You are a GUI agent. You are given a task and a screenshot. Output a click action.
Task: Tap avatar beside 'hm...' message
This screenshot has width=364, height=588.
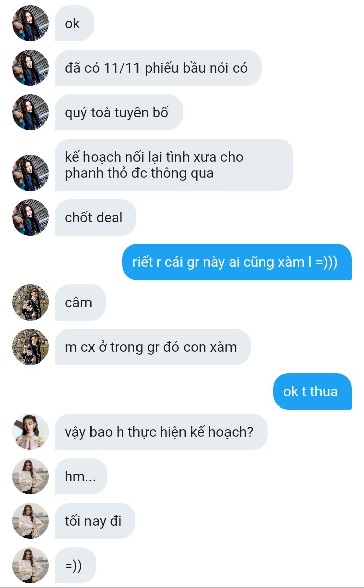30,476
